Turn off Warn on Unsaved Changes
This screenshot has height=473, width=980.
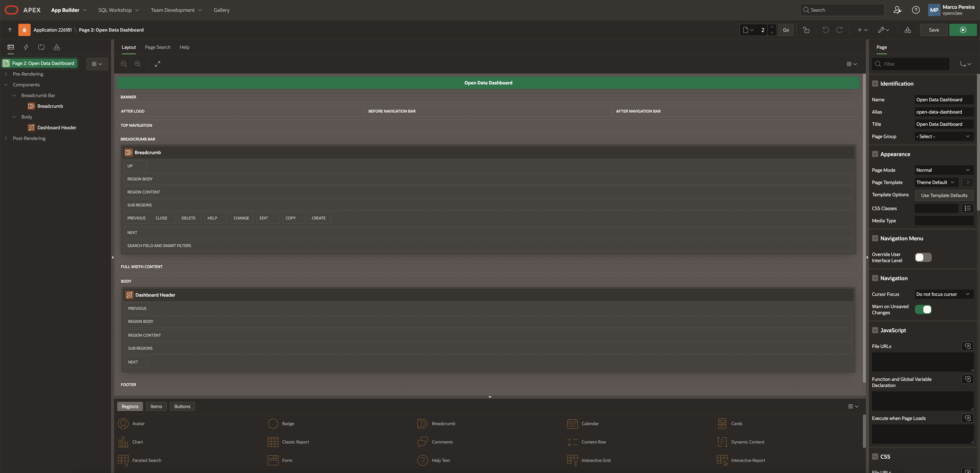[923, 310]
